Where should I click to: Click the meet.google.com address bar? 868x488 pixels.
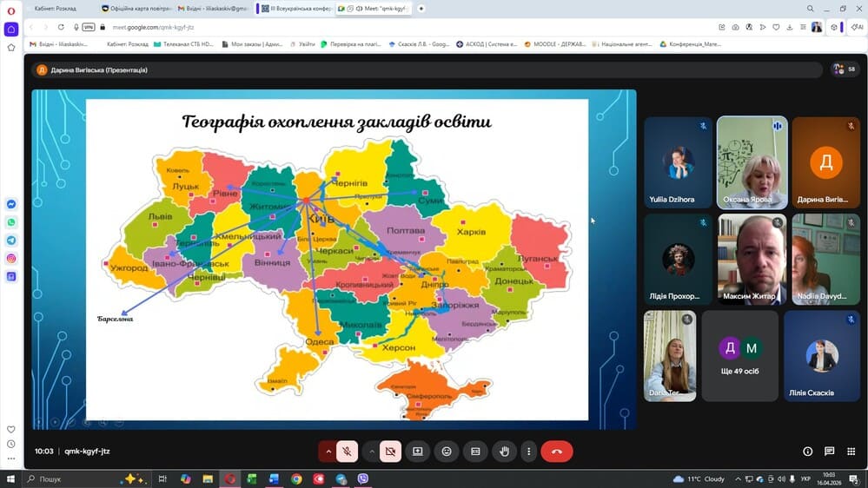(x=348, y=27)
